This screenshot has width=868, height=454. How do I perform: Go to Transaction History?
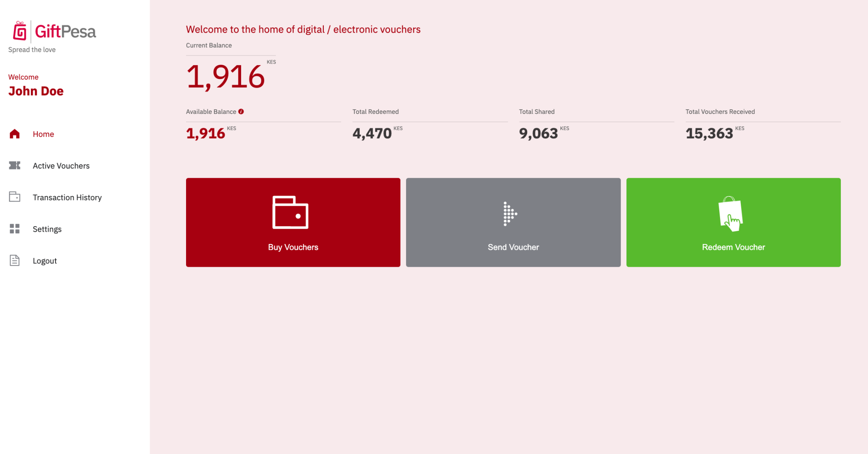pos(67,198)
